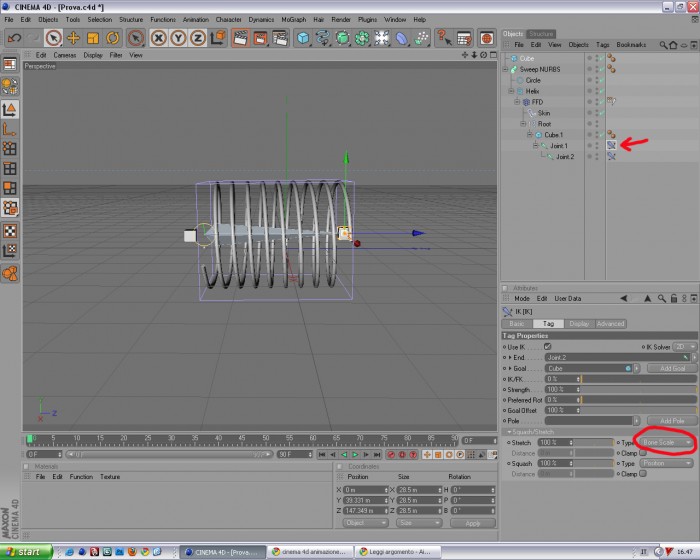The height and width of the screenshot is (560, 700).
Task: Open the MoGraph menu
Action: point(294,20)
